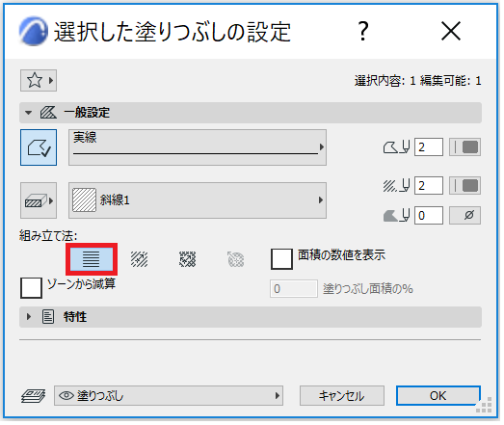Click the fill background pen icon

(x=397, y=215)
